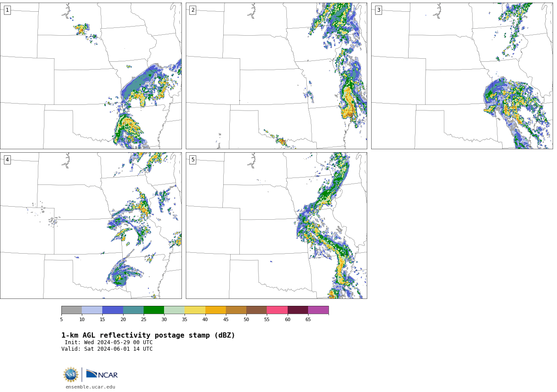
Task: Click the blue 15-20 dBZ swatch
Action: [x=113, y=310]
